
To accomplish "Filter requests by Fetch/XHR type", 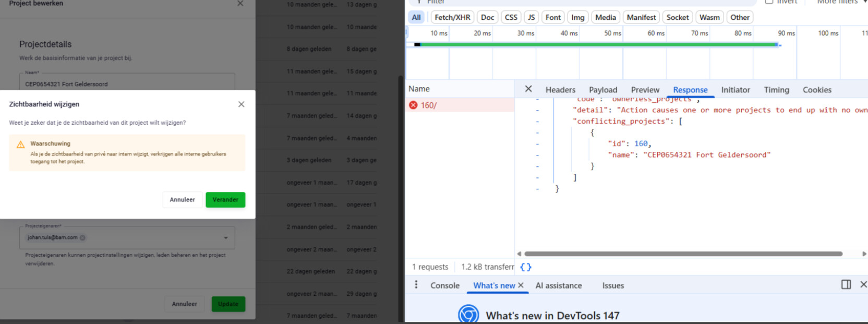I will pyautogui.click(x=452, y=17).
